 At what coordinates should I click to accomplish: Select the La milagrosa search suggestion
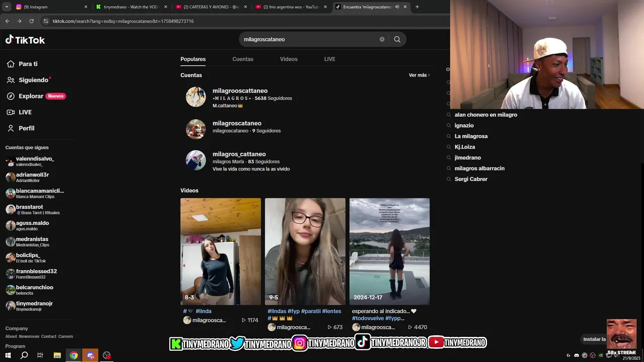point(471,136)
